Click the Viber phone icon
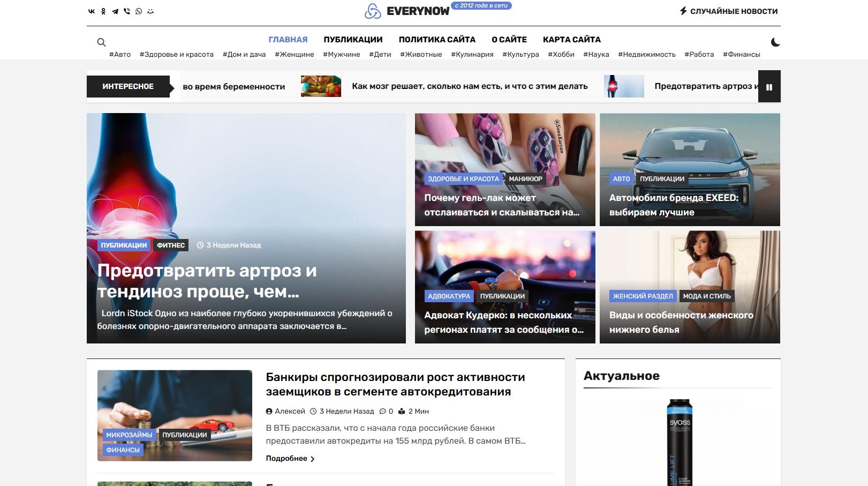 pos(127,11)
